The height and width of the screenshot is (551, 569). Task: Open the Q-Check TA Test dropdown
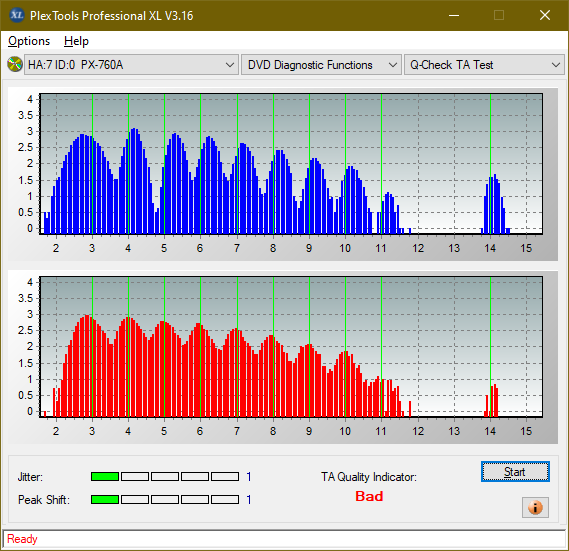(484, 65)
